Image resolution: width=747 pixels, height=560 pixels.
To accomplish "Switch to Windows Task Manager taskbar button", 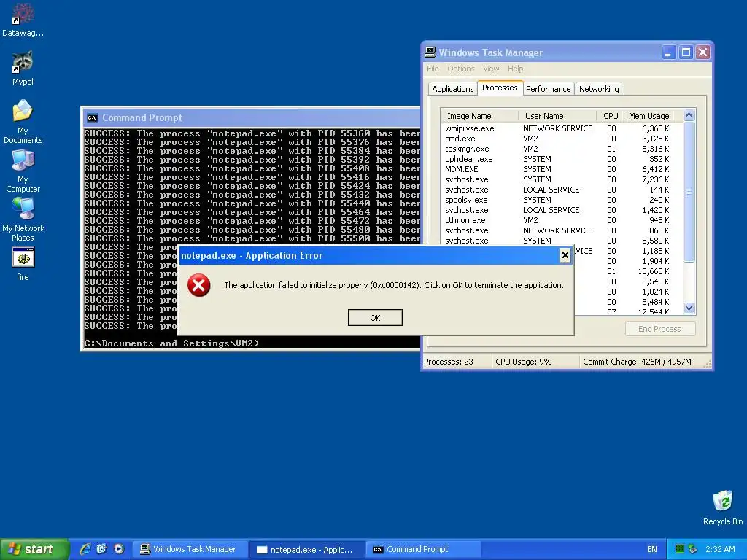I will [x=190, y=549].
